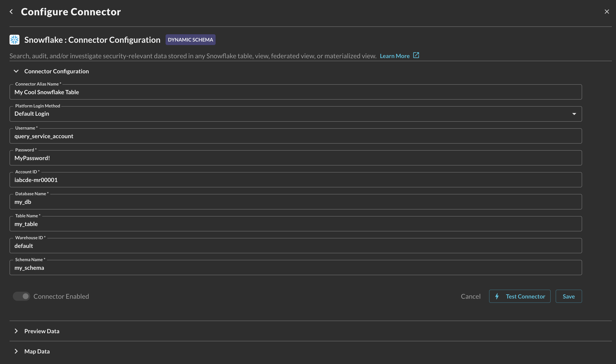Expand the Preview Data section

[x=16, y=331]
